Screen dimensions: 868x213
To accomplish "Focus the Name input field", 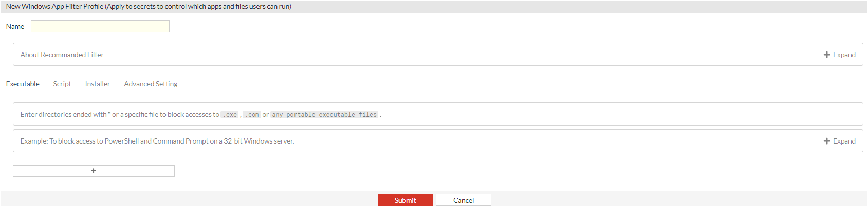I will 100,26.
